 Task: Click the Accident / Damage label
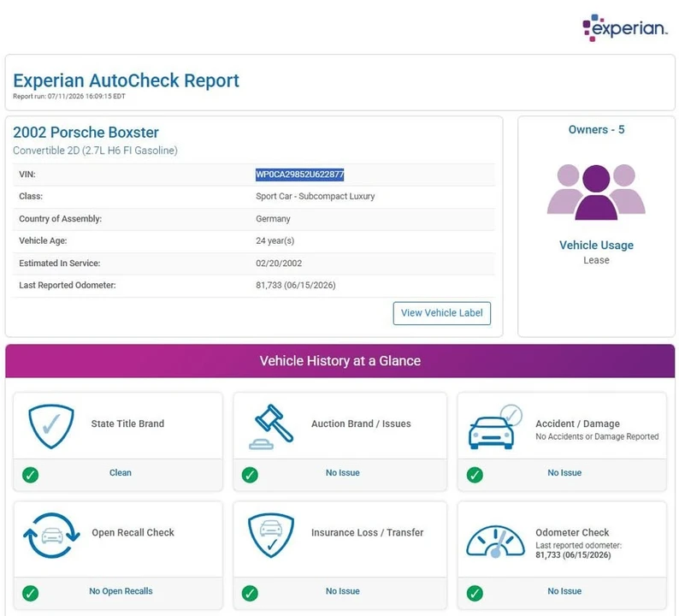pyautogui.click(x=578, y=423)
